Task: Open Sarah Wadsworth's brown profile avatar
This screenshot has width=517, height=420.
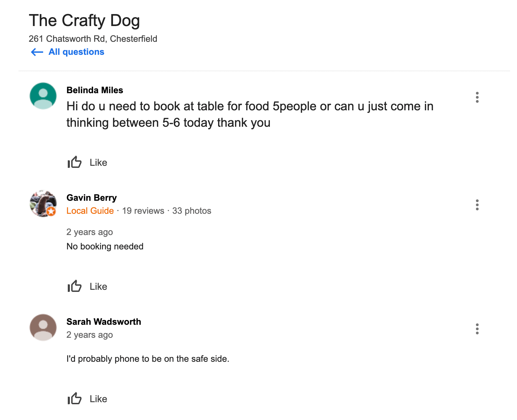Action: click(x=43, y=328)
